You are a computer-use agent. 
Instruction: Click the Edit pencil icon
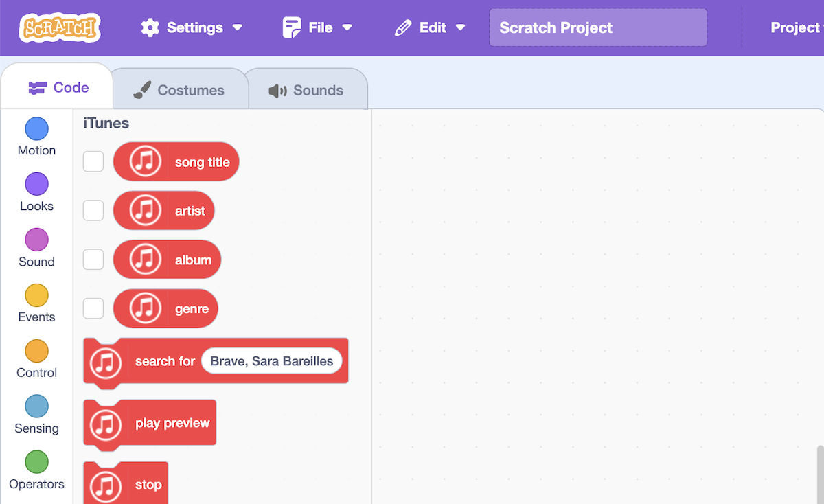(403, 27)
